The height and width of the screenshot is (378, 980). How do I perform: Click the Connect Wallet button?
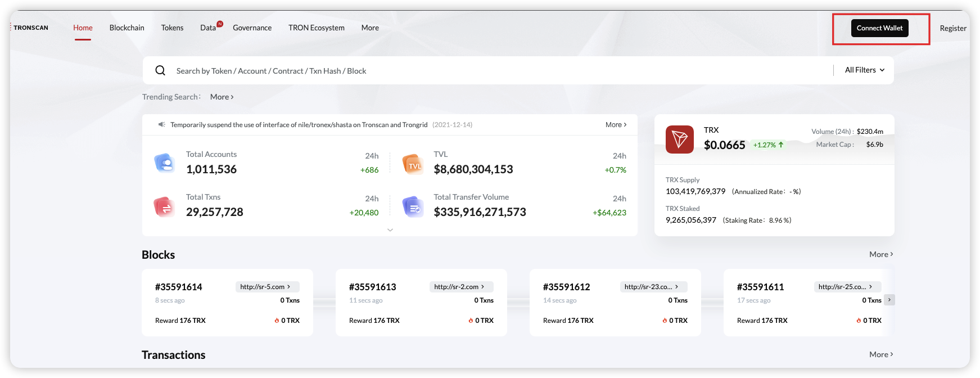coord(879,28)
